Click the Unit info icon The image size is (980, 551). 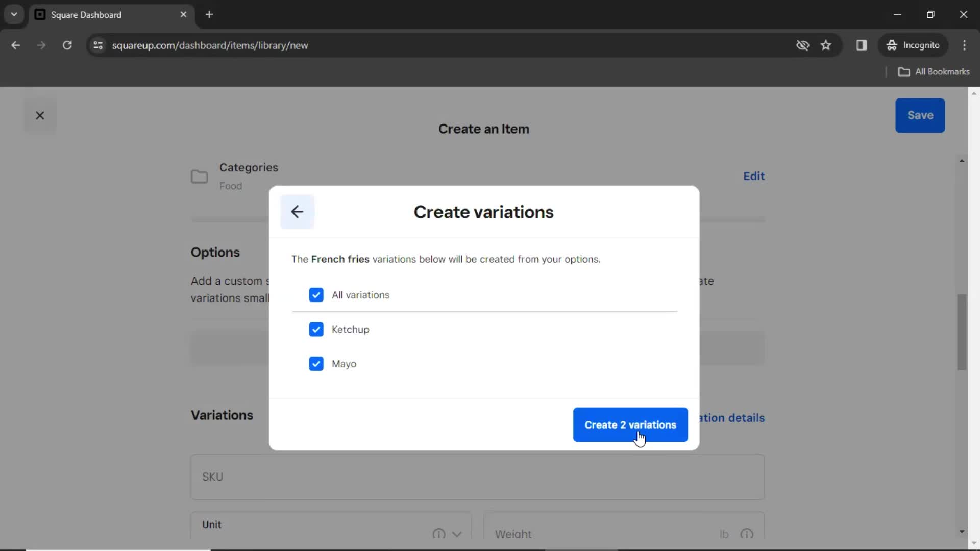pos(438,534)
